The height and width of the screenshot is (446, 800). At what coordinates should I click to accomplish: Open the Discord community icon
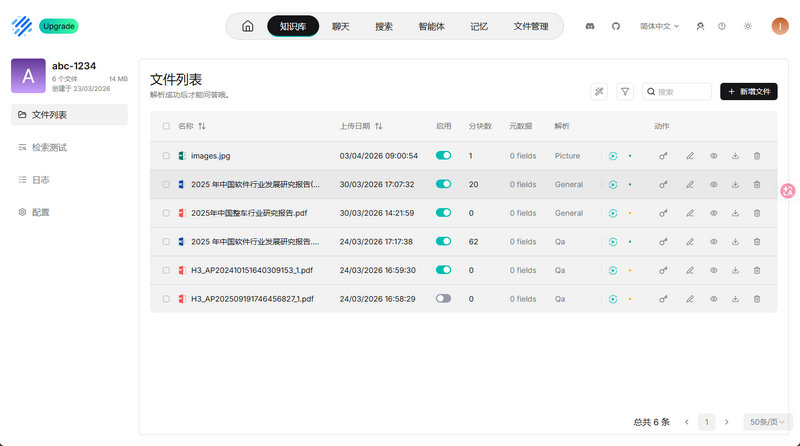coord(590,26)
